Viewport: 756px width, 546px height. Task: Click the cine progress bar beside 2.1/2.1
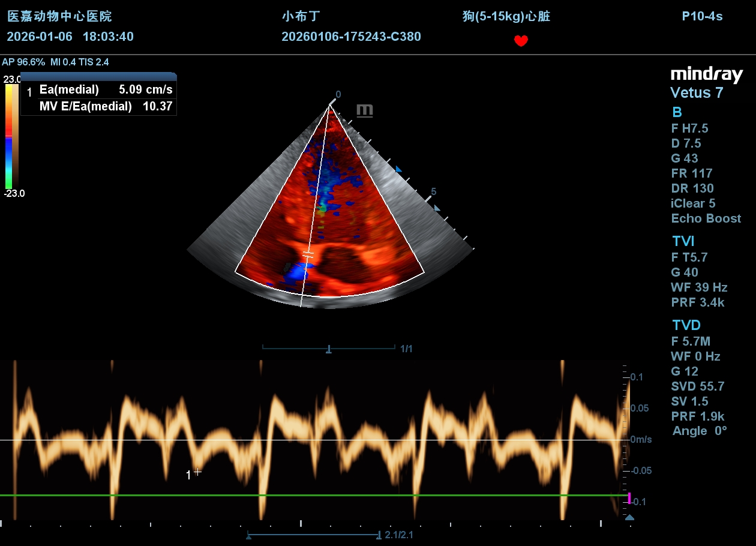point(314,535)
